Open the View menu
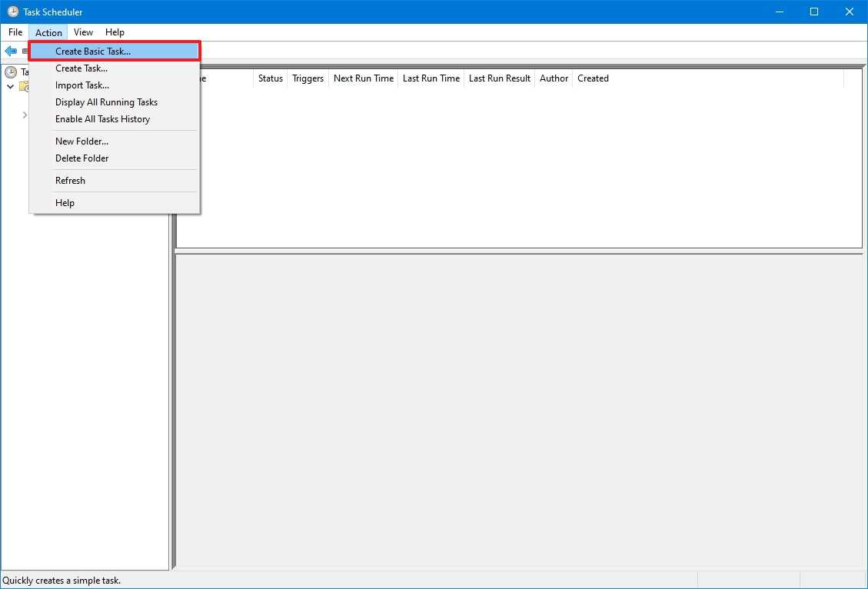868x589 pixels. (83, 32)
